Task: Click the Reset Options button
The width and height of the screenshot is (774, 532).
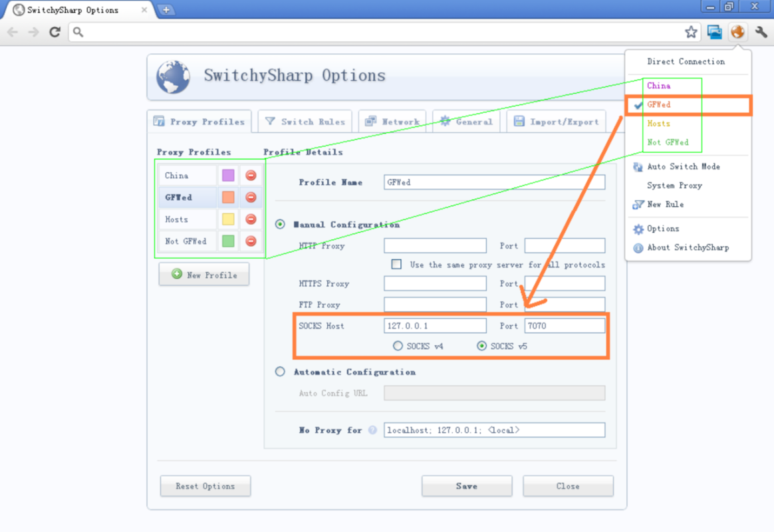Action: (x=205, y=486)
